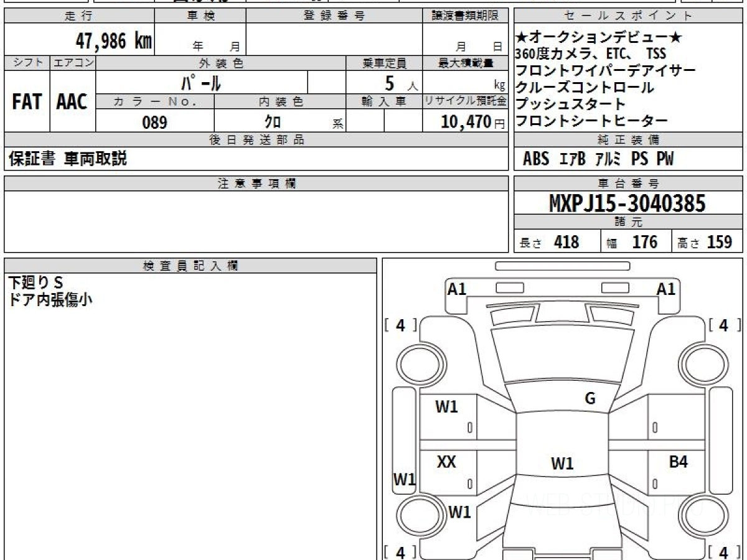Click the 外装色 header
The height and width of the screenshot is (560, 747).
pos(221,63)
